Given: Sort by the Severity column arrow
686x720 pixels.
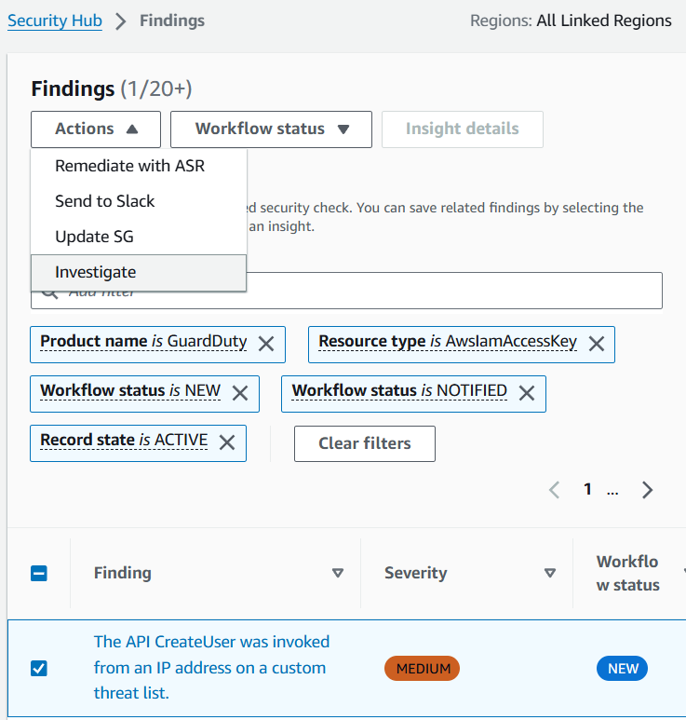Looking at the screenshot, I should (x=550, y=573).
